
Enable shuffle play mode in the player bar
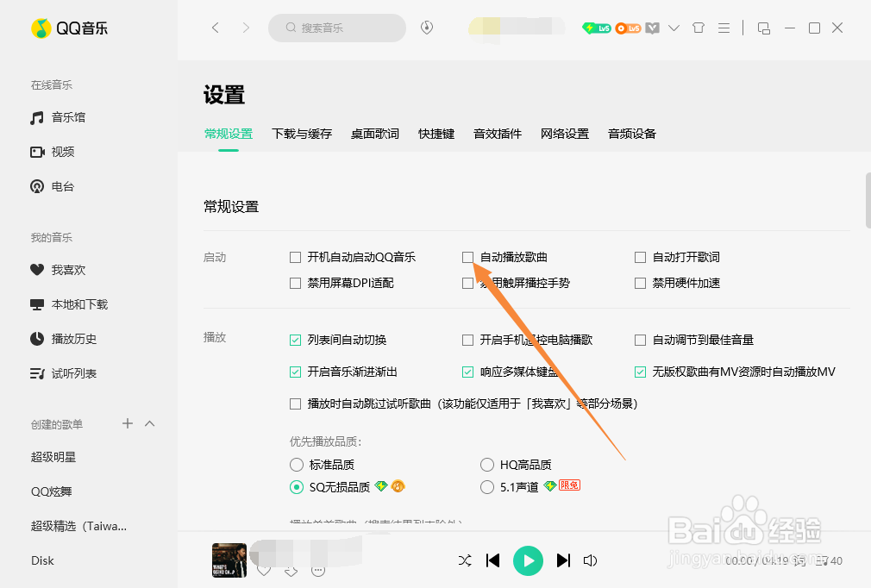point(465,560)
